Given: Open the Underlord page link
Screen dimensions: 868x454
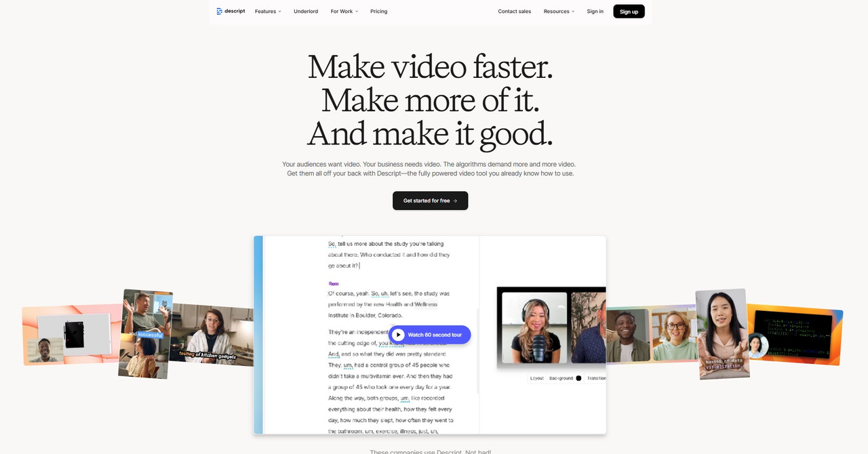Looking at the screenshot, I should click(x=306, y=12).
